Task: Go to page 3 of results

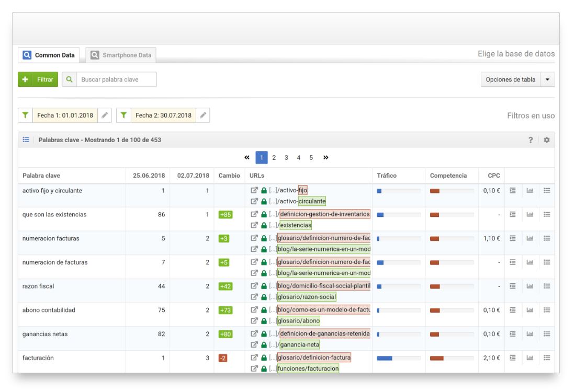Action: click(286, 157)
